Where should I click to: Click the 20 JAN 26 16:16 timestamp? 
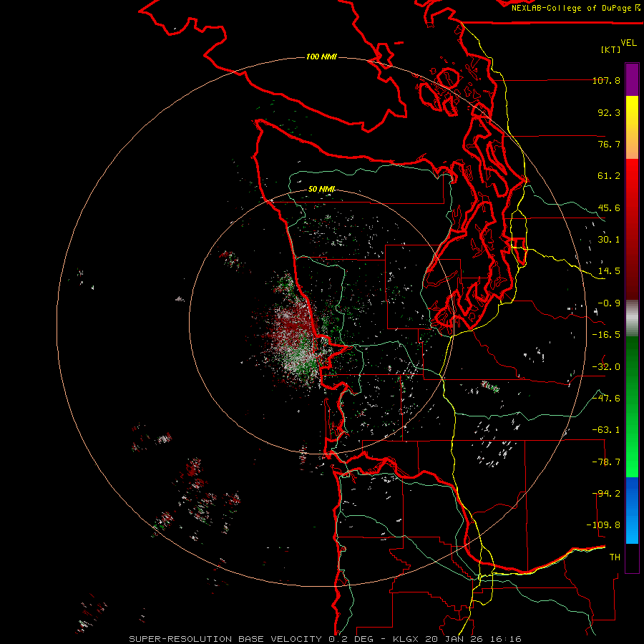(473, 639)
